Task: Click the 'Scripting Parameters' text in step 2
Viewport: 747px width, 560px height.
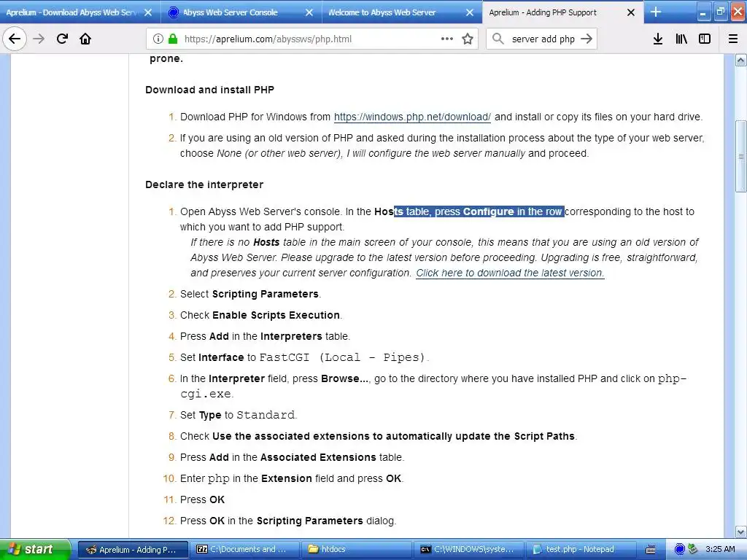Action: (x=266, y=295)
